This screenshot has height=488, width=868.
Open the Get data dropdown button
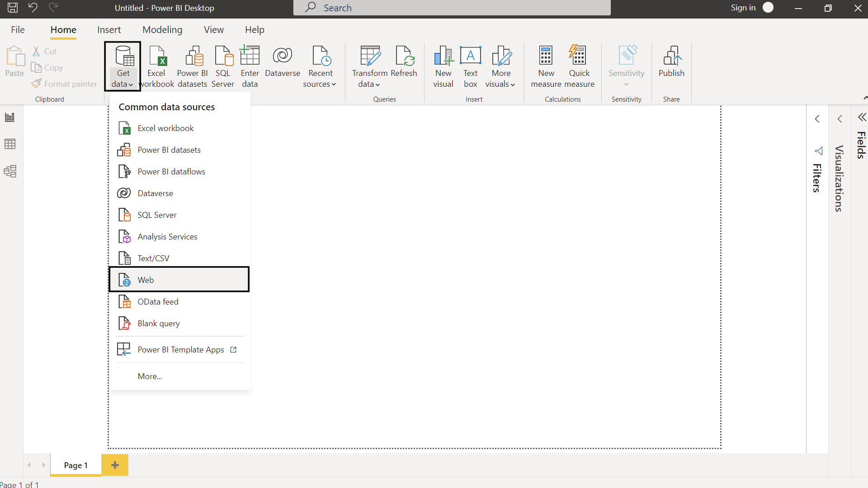(x=123, y=66)
